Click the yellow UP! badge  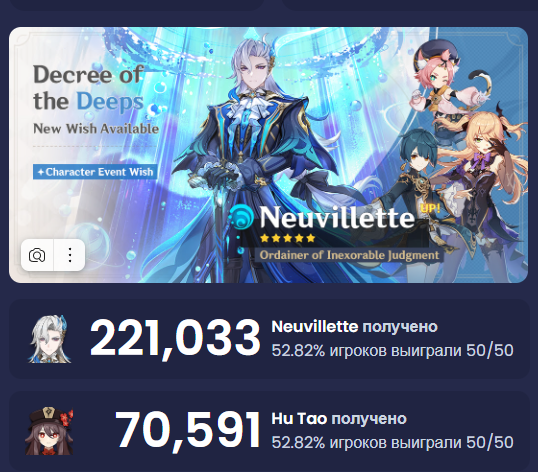430,208
